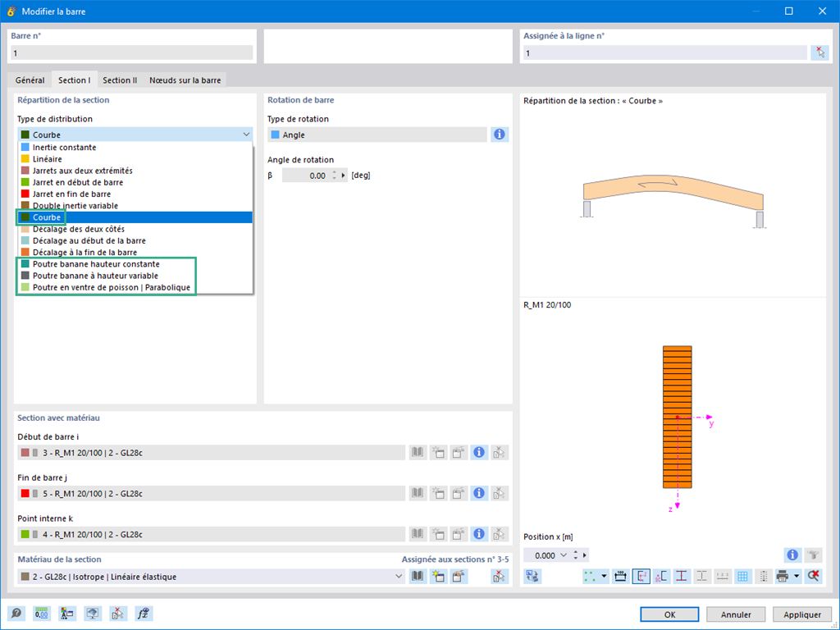
Task: Choose Jarrets aux deux extrémités
Action: point(135,171)
